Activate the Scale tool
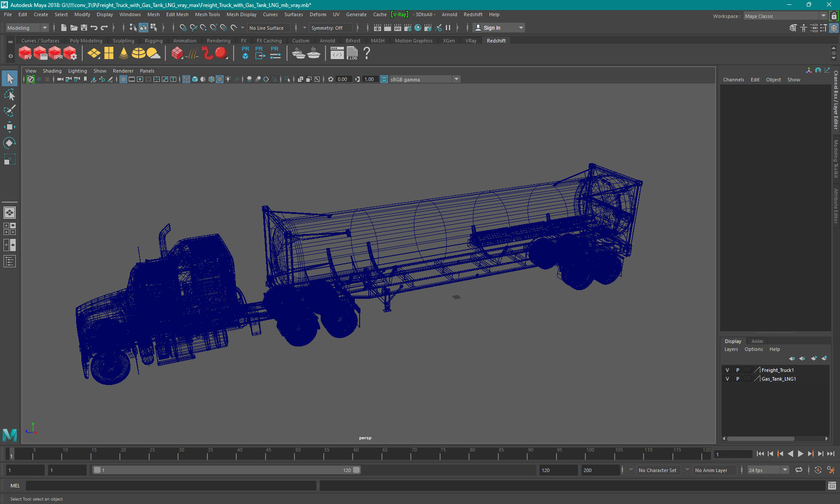This screenshot has height=504, width=840. (x=10, y=159)
